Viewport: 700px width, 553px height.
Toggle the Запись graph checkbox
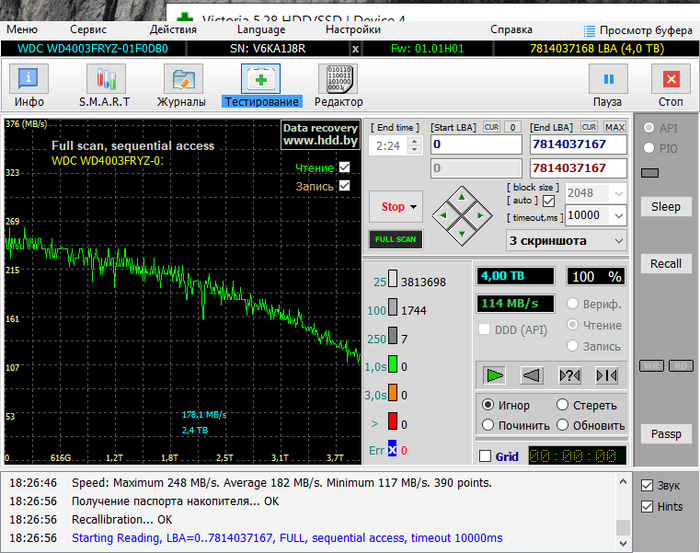345,185
